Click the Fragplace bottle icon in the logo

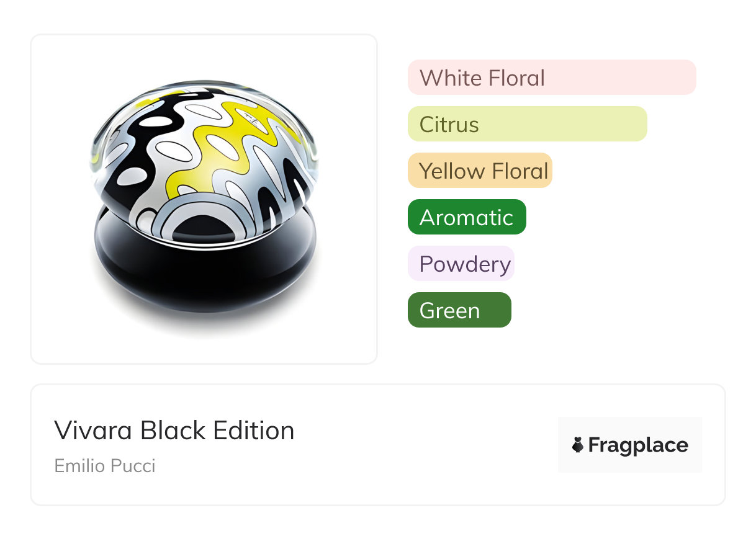(578, 445)
